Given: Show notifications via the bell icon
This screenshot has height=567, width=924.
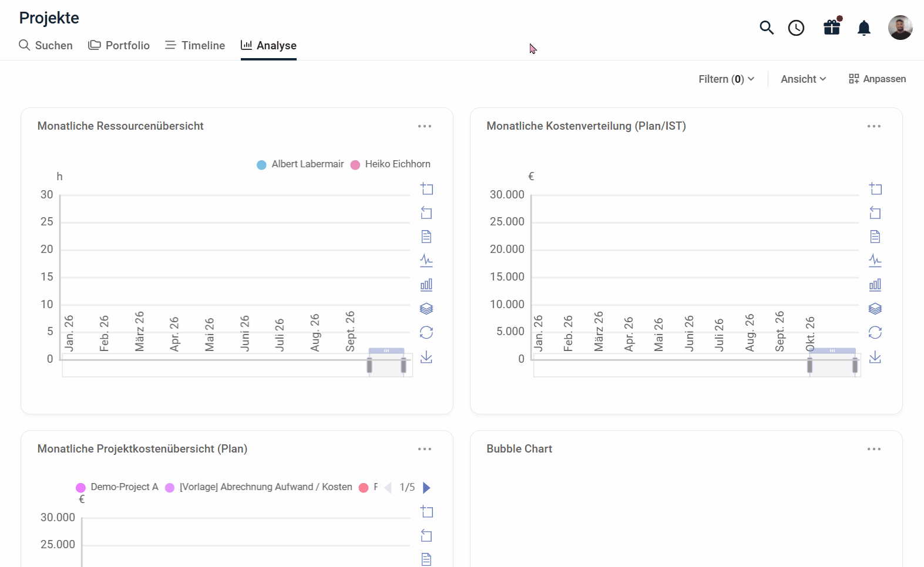Looking at the screenshot, I should [864, 28].
